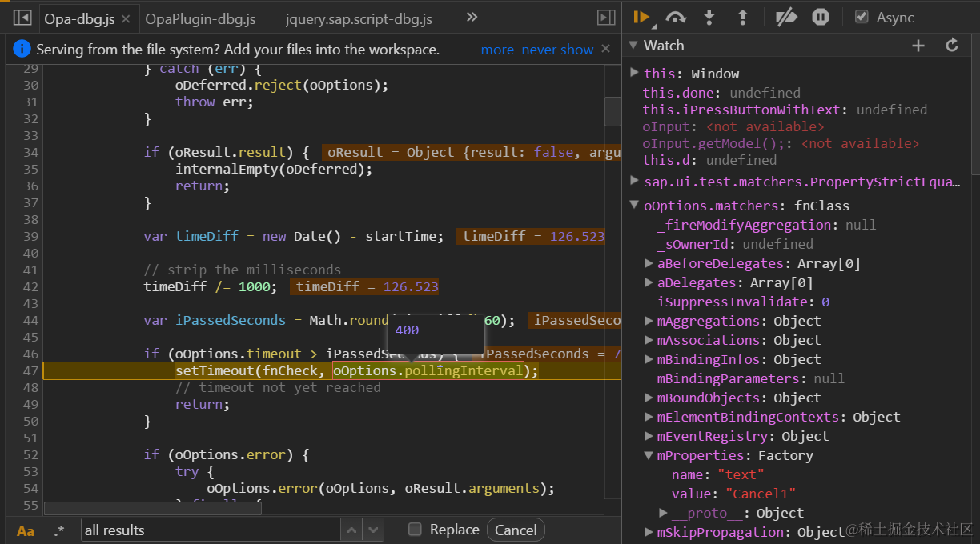Expand mBoundObjects object
Viewport: 980px width, 544px height.
[649, 398]
